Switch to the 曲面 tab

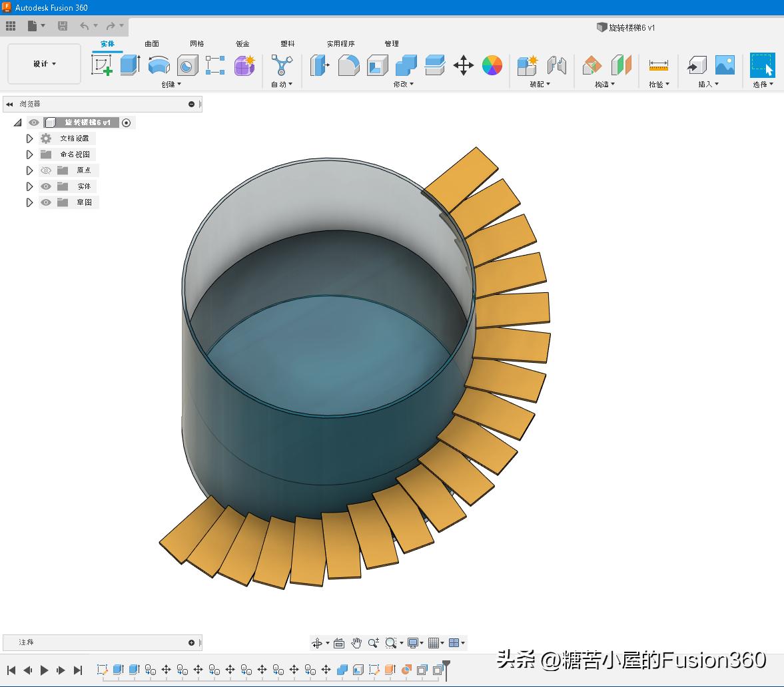pos(152,44)
